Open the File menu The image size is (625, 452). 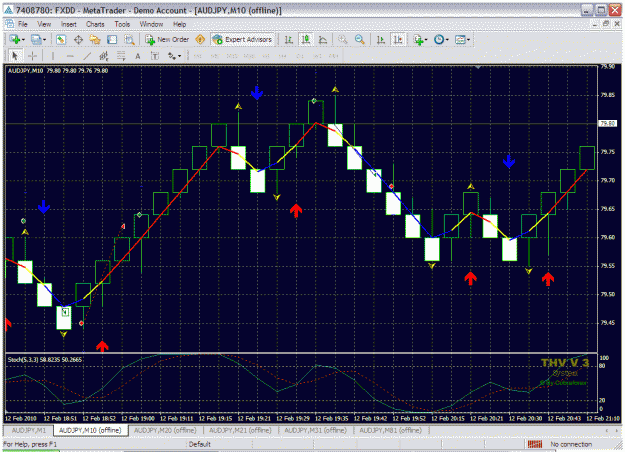click(23, 24)
